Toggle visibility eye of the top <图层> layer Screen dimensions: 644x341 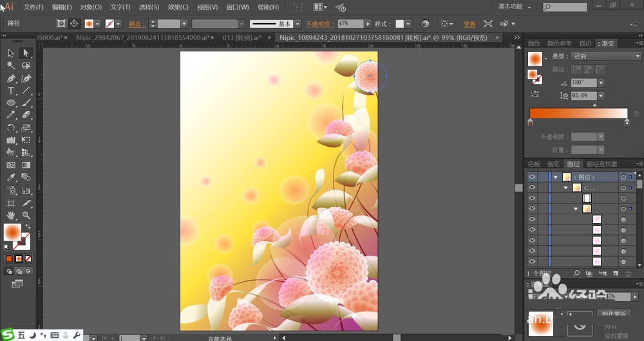click(x=533, y=177)
